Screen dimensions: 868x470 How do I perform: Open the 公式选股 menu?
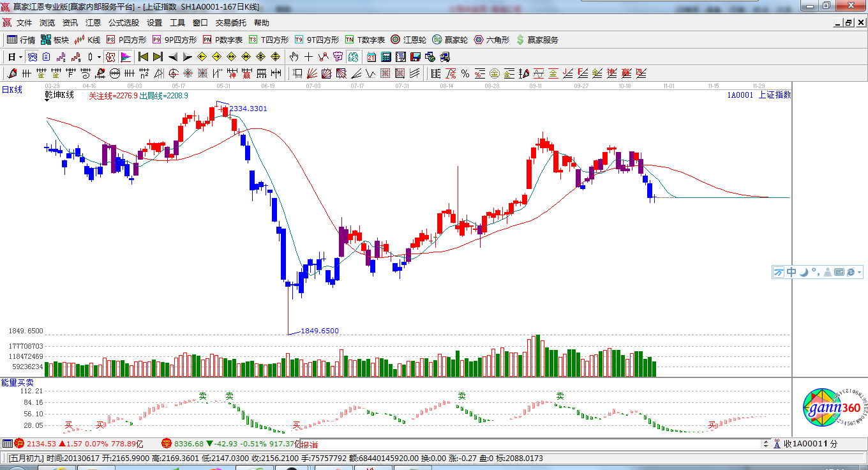pos(123,22)
